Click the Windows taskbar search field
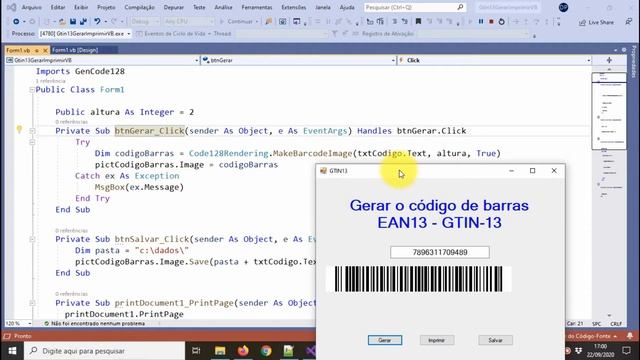Screen dimensions: 640x360 104,351
